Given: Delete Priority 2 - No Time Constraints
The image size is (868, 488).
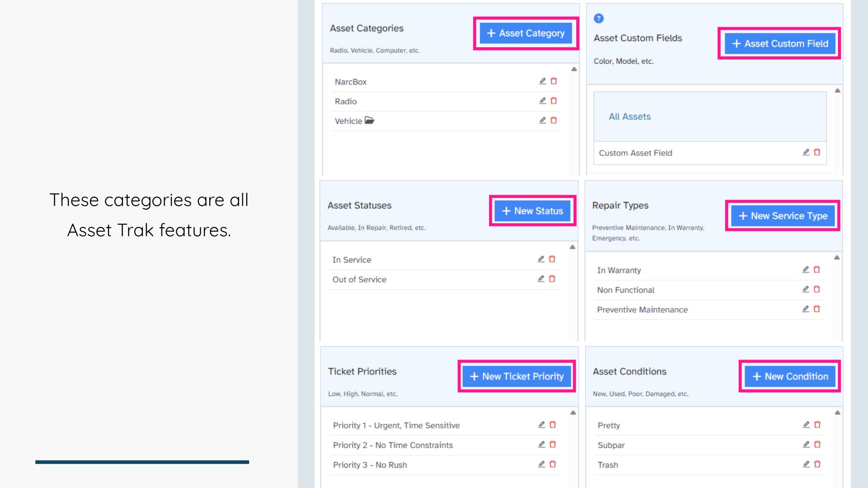Looking at the screenshot, I should [552, 445].
